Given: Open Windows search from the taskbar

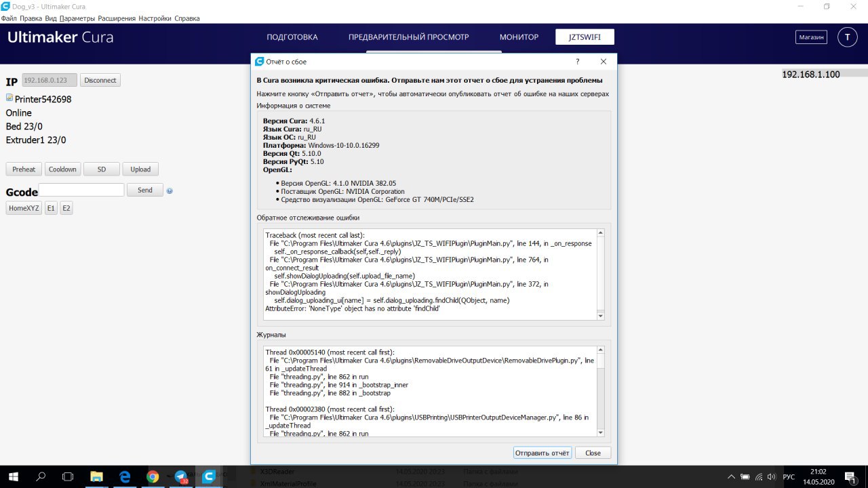Looking at the screenshot, I should click(x=41, y=476).
